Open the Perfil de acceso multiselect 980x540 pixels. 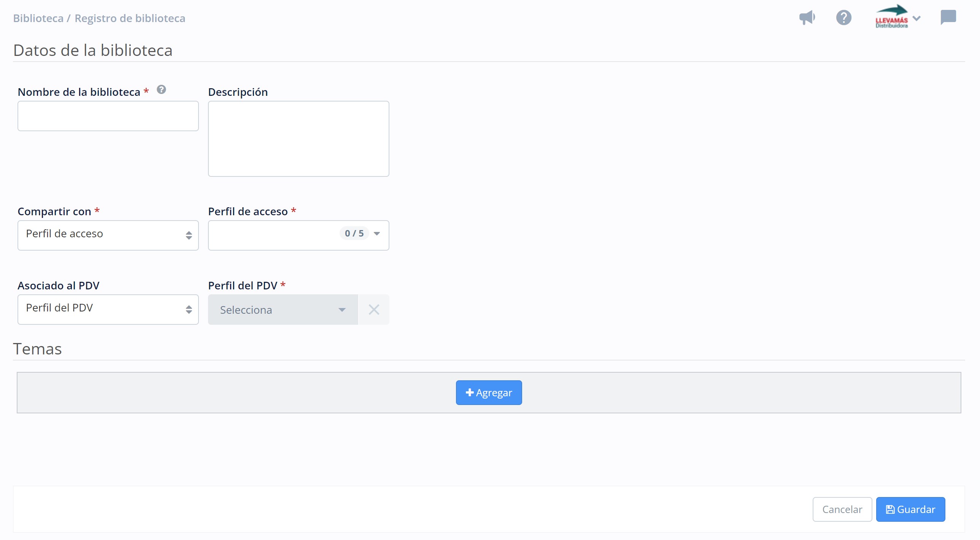coord(274,235)
